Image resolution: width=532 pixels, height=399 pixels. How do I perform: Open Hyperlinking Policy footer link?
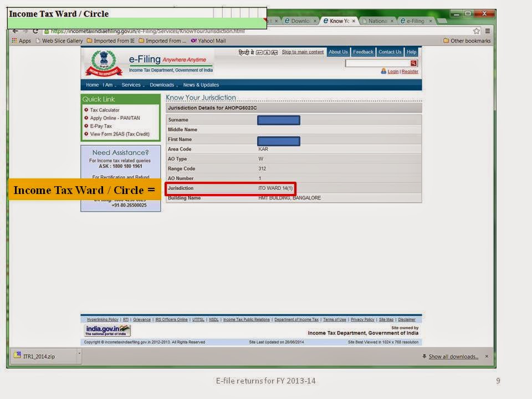103,320
